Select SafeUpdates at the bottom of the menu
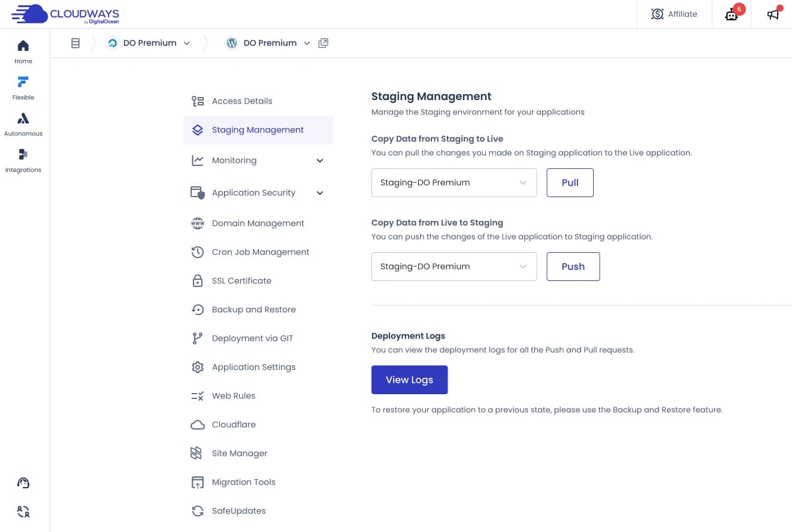Image resolution: width=792 pixels, height=532 pixels. [x=238, y=510]
